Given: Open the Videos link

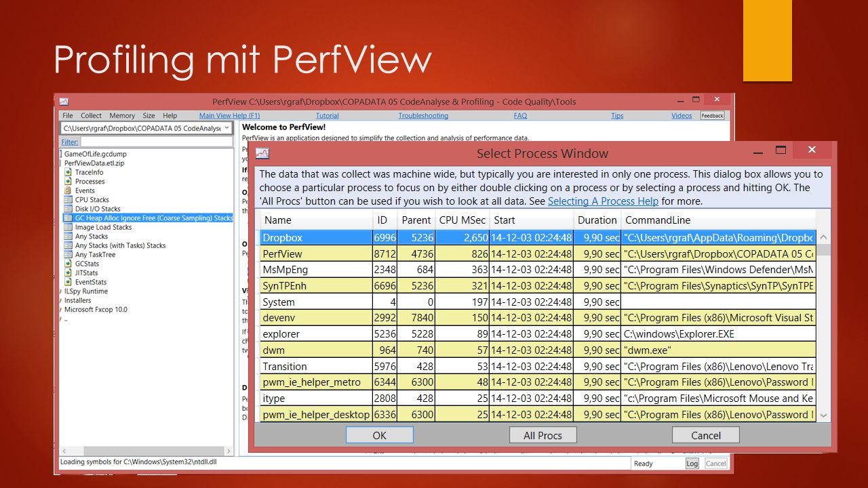Looking at the screenshot, I should (x=682, y=116).
